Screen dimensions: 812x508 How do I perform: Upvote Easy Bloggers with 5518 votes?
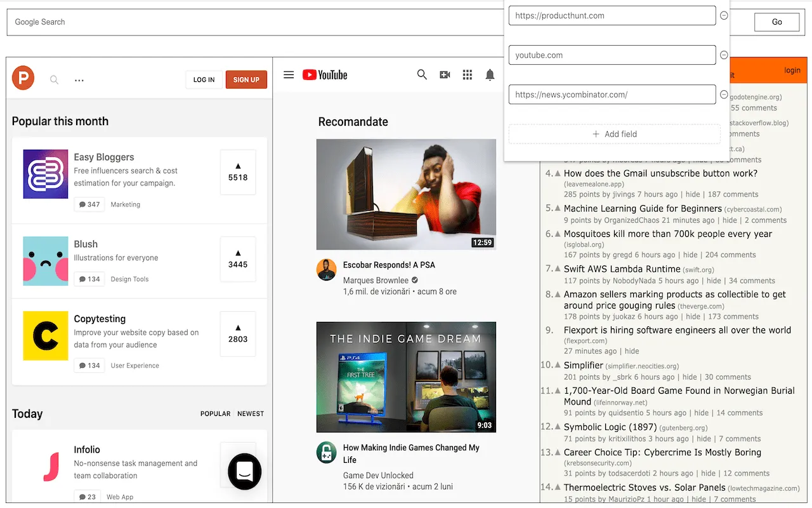238,172
